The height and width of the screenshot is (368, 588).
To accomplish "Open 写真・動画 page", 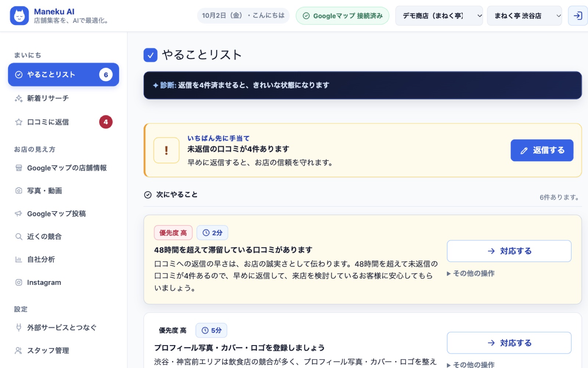I will pos(64,191).
